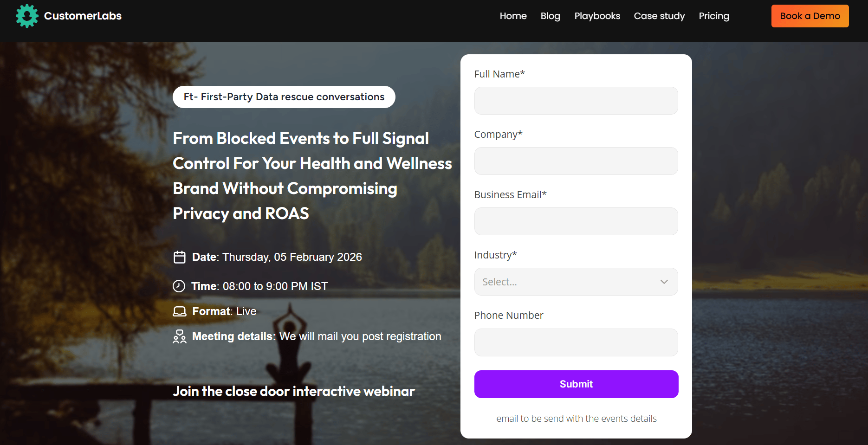Viewport: 868px width, 445px height.
Task: Open the Case study page
Action: pyautogui.click(x=659, y=16)
